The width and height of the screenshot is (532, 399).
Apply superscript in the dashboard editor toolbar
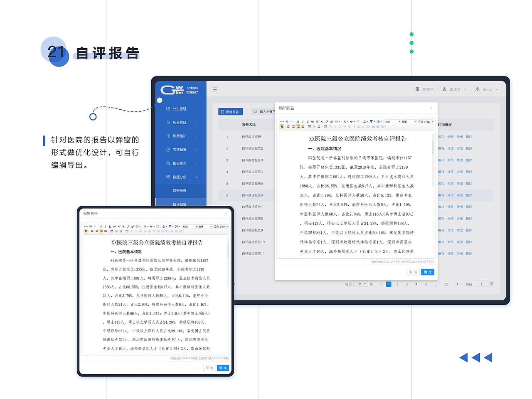[317, 122]
